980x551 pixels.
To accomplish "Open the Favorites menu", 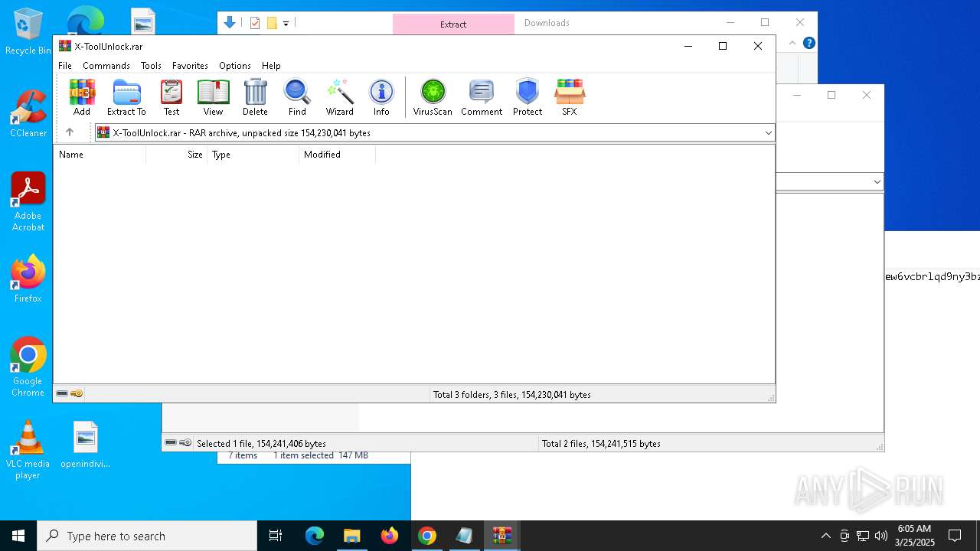I will click(190, 66).
